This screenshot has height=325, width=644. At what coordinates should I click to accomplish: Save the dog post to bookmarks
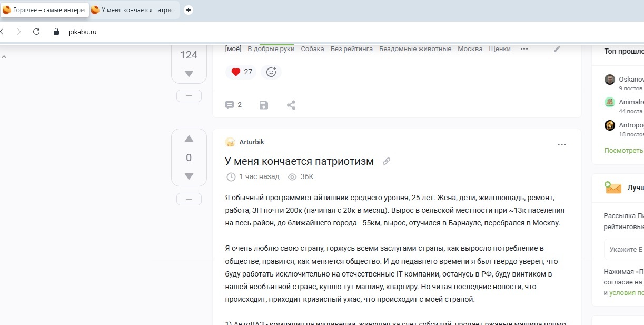pyautogui.click(x=264, y=105)
